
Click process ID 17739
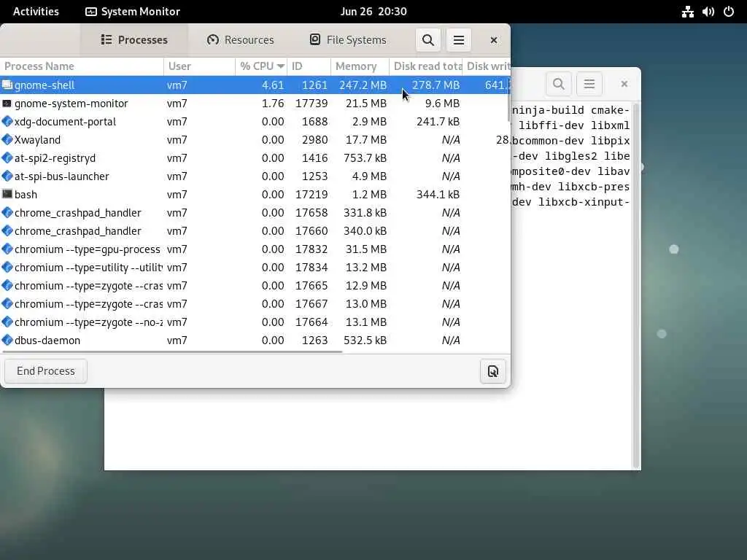[311, 104]
